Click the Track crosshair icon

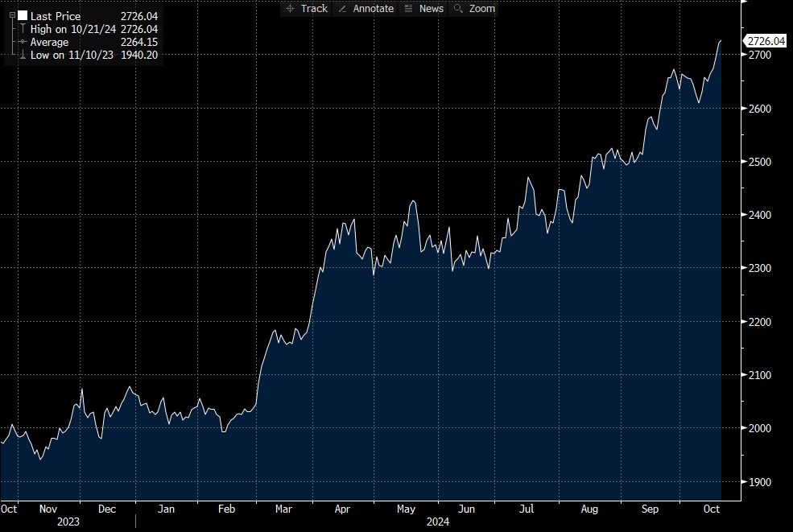(x=290, y=9)
